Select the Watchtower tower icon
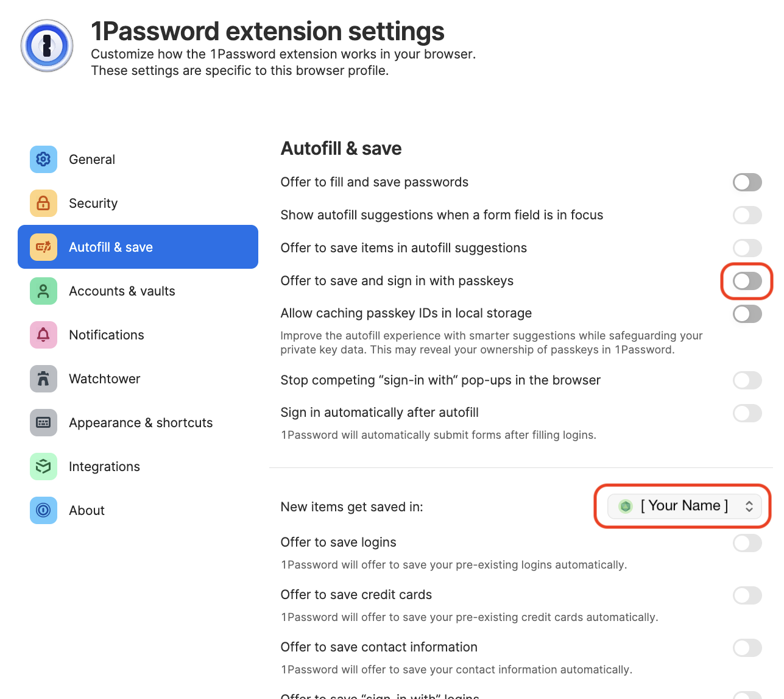This screenshot has width=784, height=699. [x=43, y=378]
